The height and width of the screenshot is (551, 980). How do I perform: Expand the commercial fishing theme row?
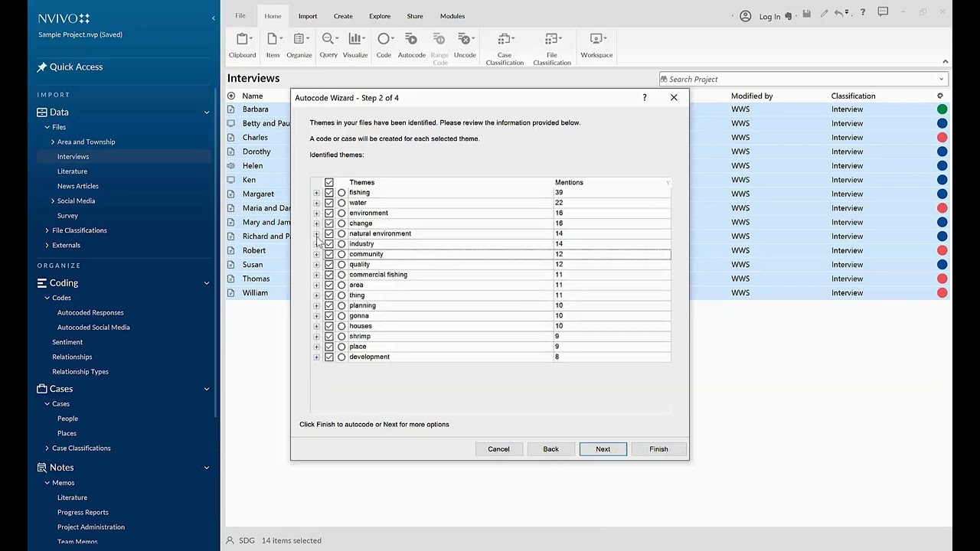pos(316,275)
